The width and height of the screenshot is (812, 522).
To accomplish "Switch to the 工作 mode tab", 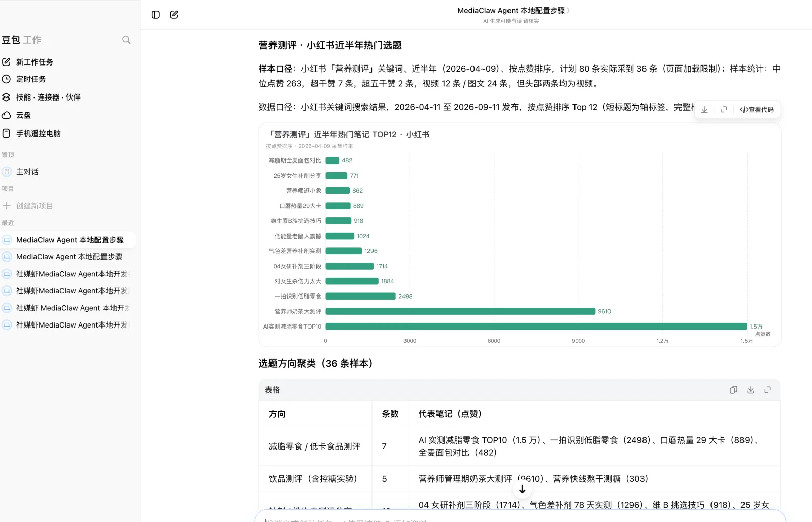I will click(x=32, y=40).
